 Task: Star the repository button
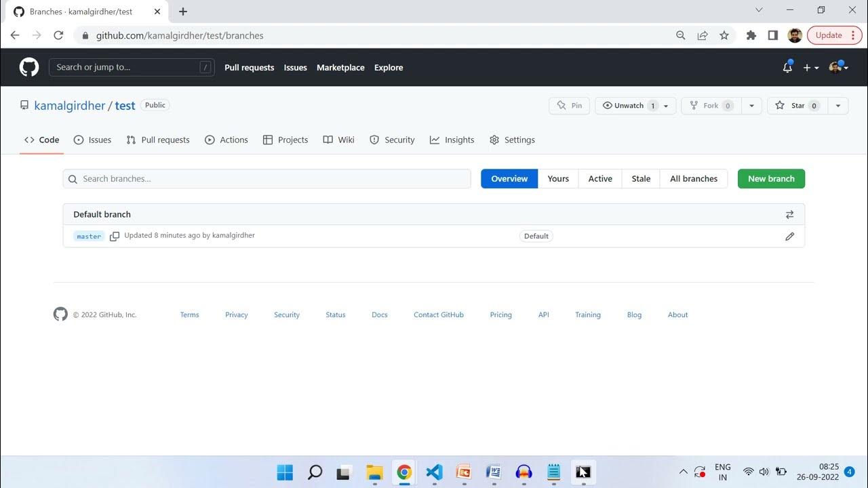[797, 106]
